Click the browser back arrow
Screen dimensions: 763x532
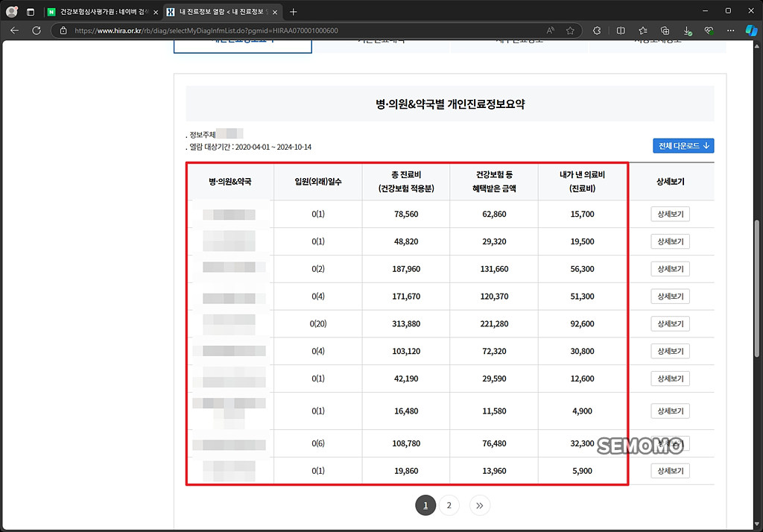coord(15,31)
